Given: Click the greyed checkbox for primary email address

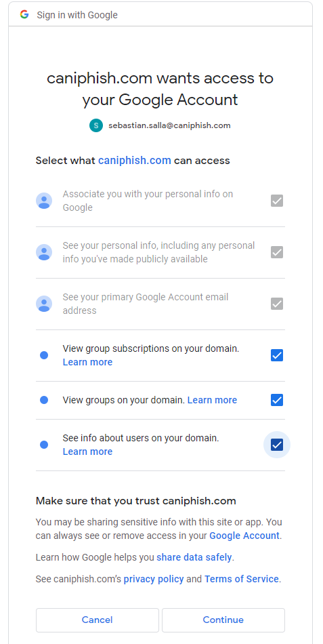Looking at the screenshot, I should [277, 304].
